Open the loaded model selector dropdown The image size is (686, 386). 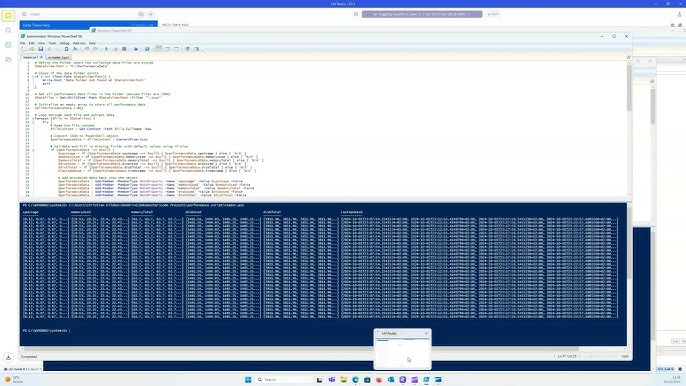pyautogui.click(x=422, y=14)
